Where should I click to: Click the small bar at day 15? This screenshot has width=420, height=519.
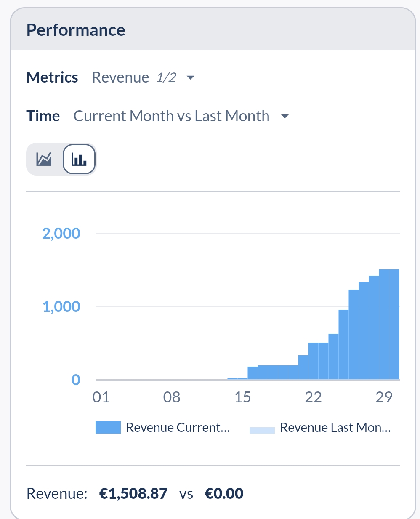[242, 379]
